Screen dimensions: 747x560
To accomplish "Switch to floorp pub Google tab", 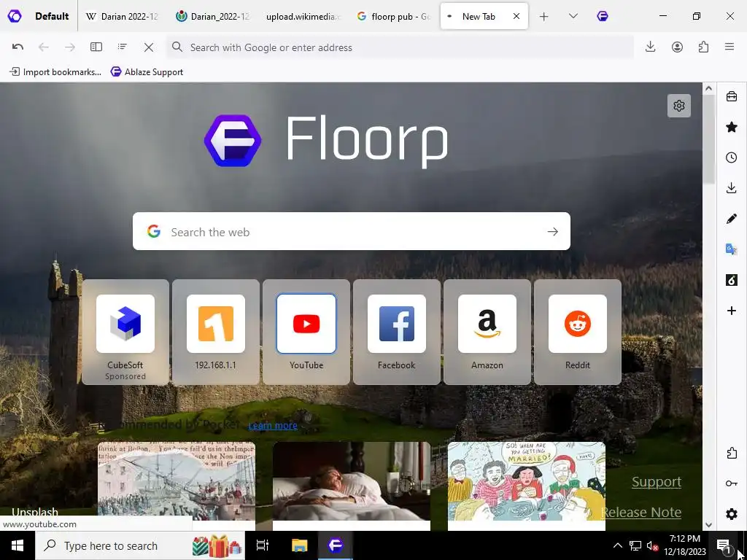I will (393, 16).
